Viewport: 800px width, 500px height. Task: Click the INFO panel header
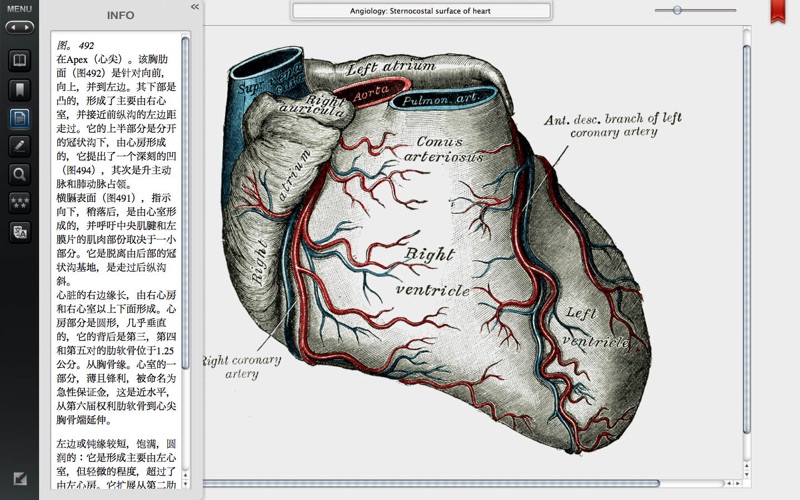(x=120, y=16)
